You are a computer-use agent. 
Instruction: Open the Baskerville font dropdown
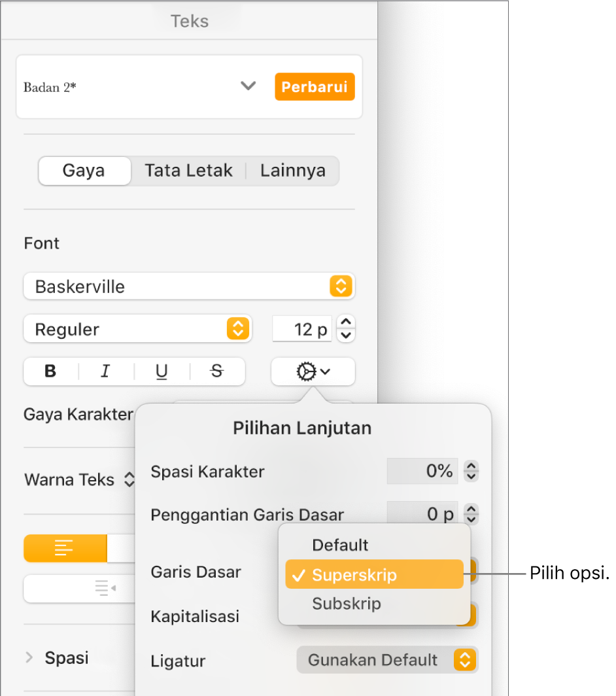(x=189, y=287)
